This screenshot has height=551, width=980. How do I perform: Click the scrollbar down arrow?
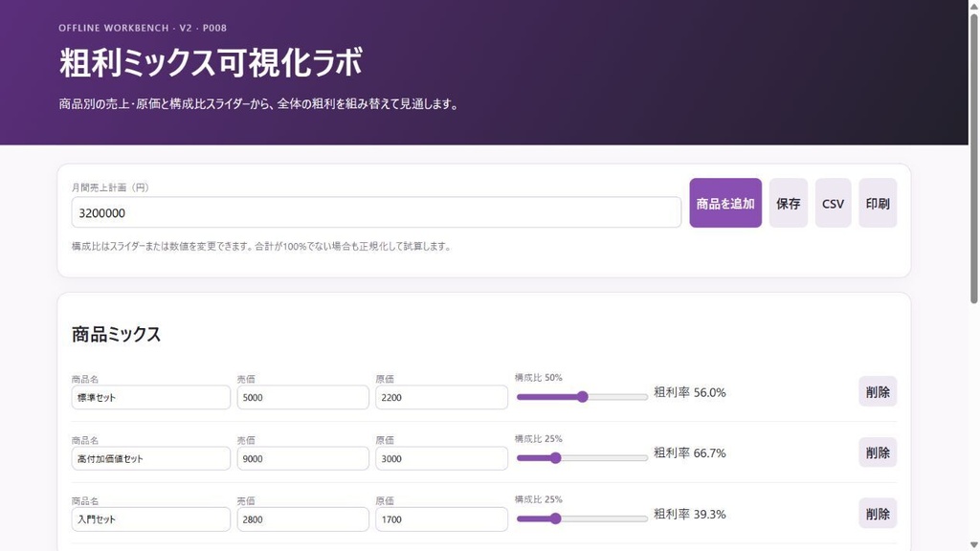tap(973, 545)
